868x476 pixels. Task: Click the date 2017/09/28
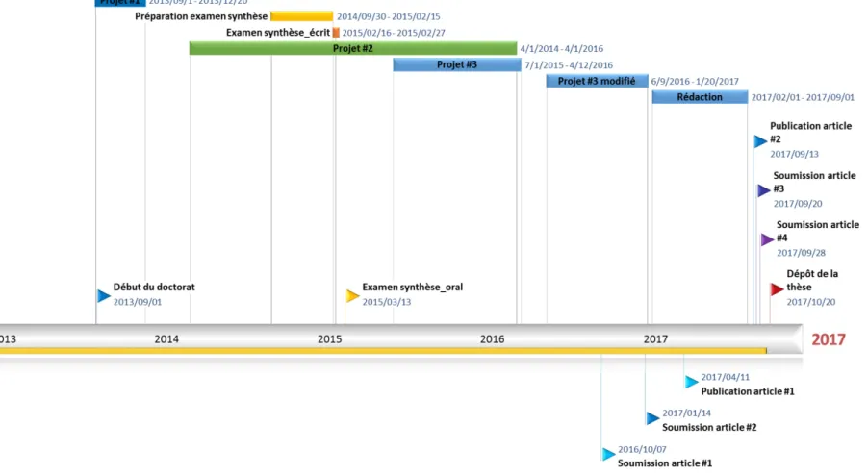[801, 252]
